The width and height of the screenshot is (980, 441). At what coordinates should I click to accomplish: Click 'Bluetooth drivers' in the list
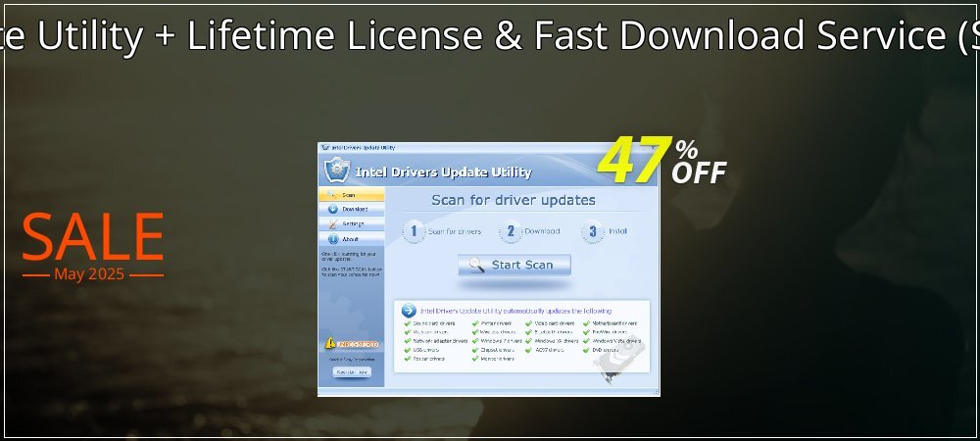(554, 332)
